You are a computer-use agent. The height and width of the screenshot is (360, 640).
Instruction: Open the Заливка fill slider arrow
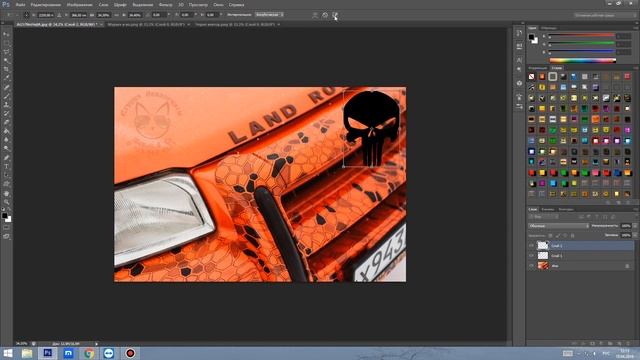click(x=635, y=235)
